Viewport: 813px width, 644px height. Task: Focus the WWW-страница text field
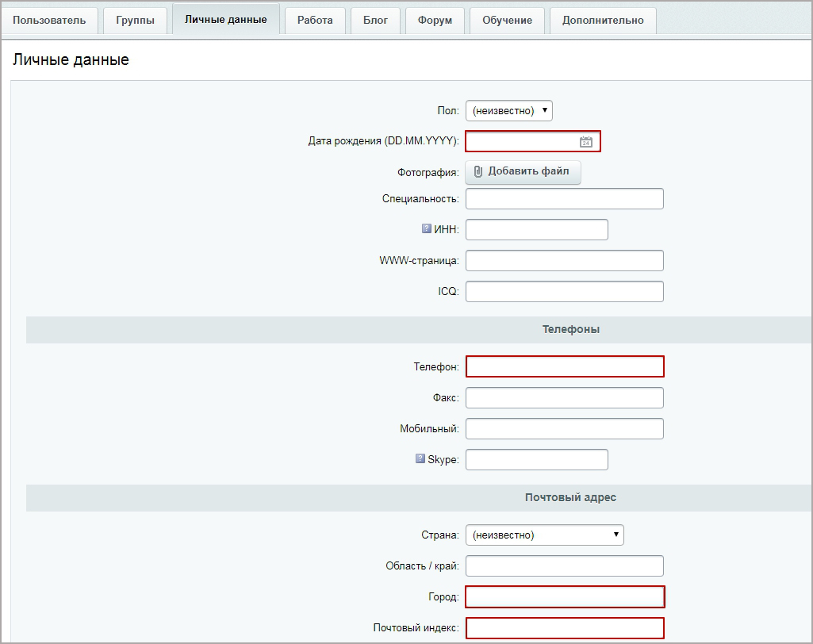tap(564, 261)
